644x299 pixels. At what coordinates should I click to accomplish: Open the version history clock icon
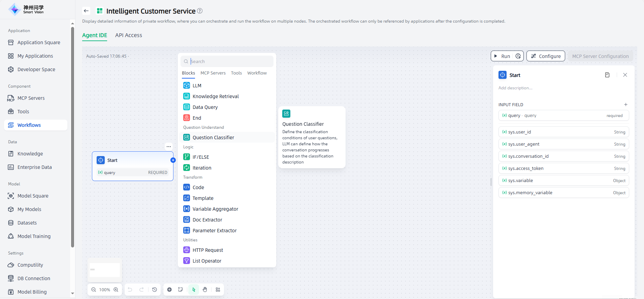click(x=155, y=290)
